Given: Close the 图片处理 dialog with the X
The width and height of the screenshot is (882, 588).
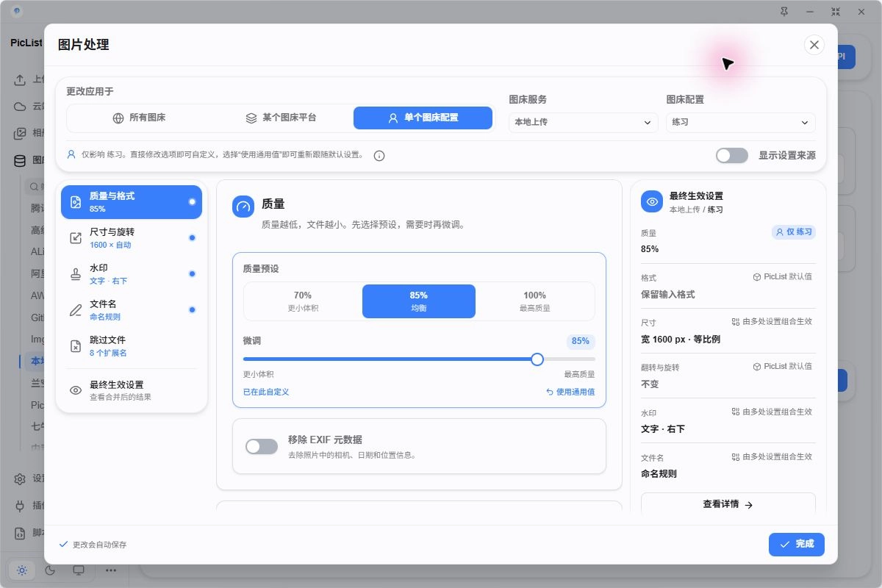Looking at the screenshot, I should click(x=814, y=45).
